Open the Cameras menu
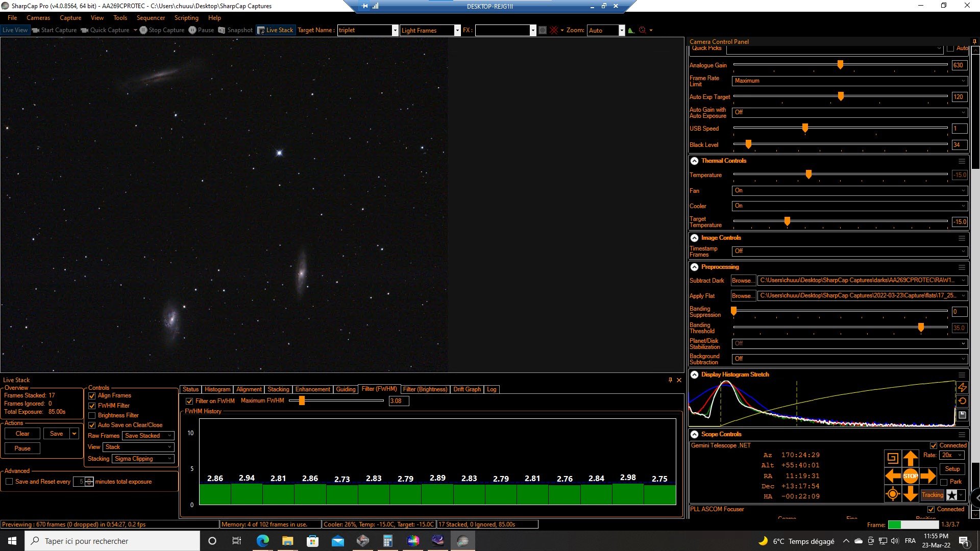Viewport: 980px width, 551px height. [38, 18]
